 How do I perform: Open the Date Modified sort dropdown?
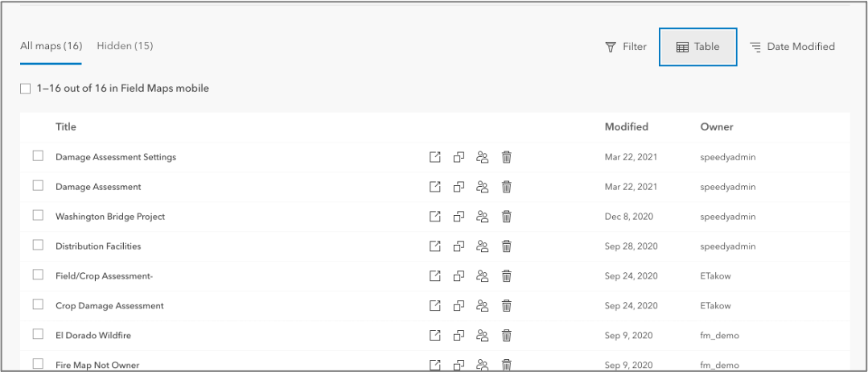point(792,47)
